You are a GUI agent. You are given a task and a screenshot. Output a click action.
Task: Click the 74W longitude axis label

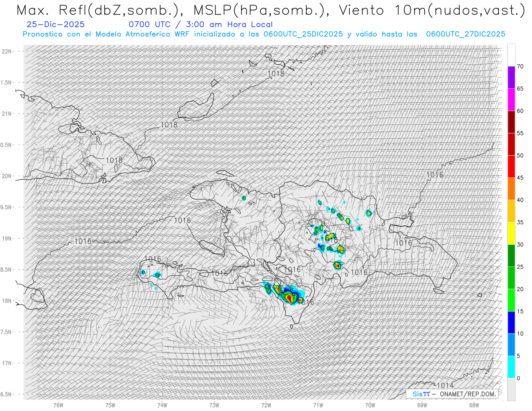[x=162, y=405]
